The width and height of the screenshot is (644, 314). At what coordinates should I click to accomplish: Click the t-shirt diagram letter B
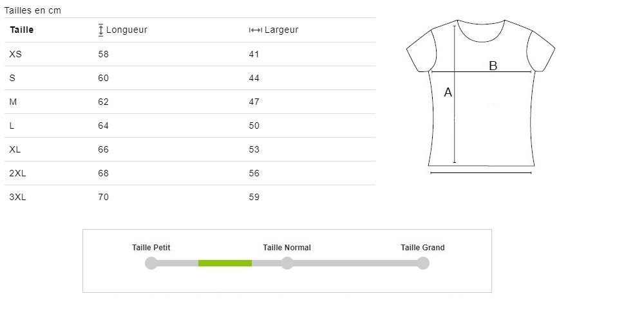click(493, 66)
